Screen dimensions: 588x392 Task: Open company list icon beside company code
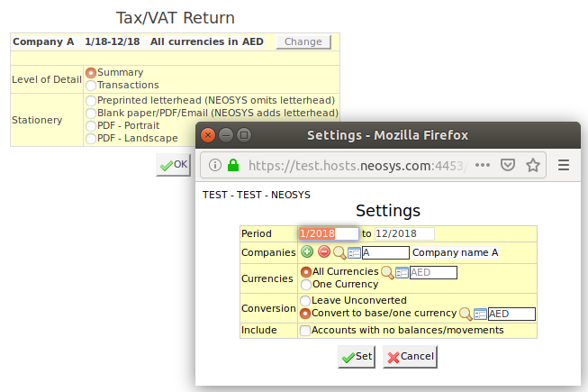click(x=354, y=253)
